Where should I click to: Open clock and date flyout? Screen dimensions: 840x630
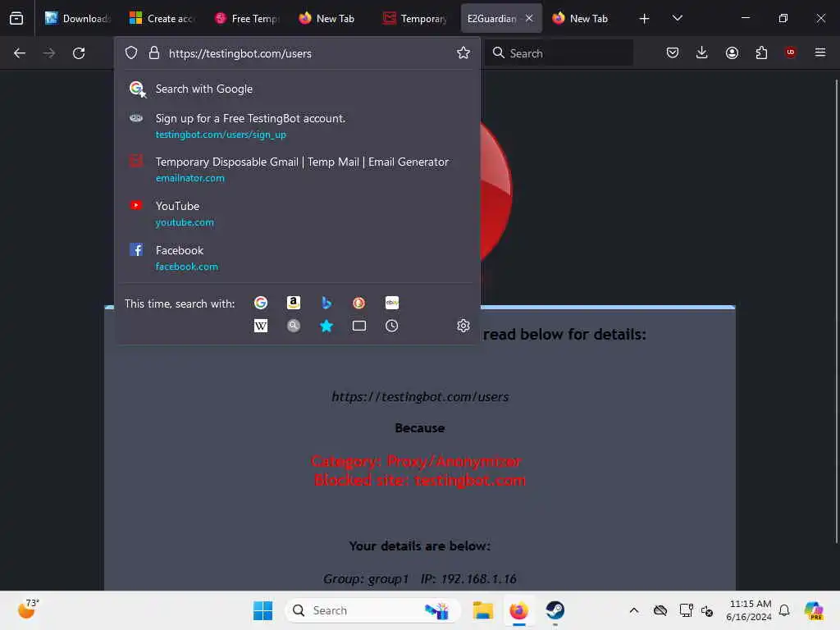tap(749, 610)
